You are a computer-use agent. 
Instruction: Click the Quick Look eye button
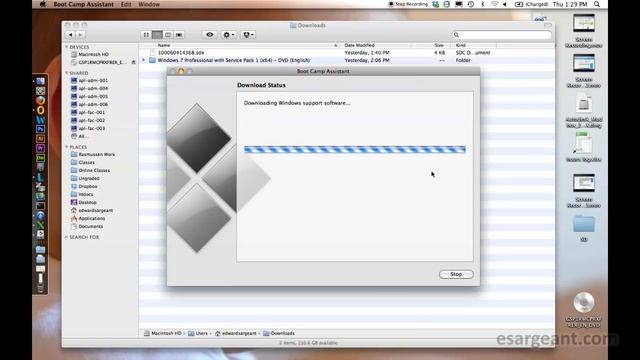[x=209, y=35]
